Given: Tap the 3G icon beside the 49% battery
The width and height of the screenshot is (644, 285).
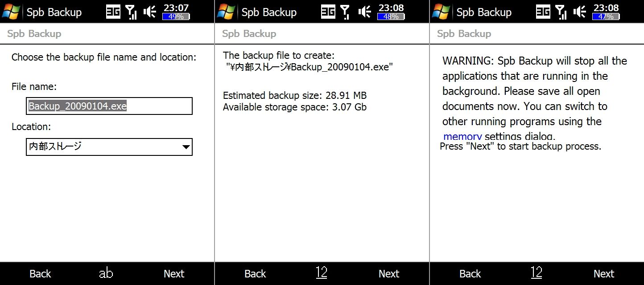Looking at the screenshot, I should [113, 12].
